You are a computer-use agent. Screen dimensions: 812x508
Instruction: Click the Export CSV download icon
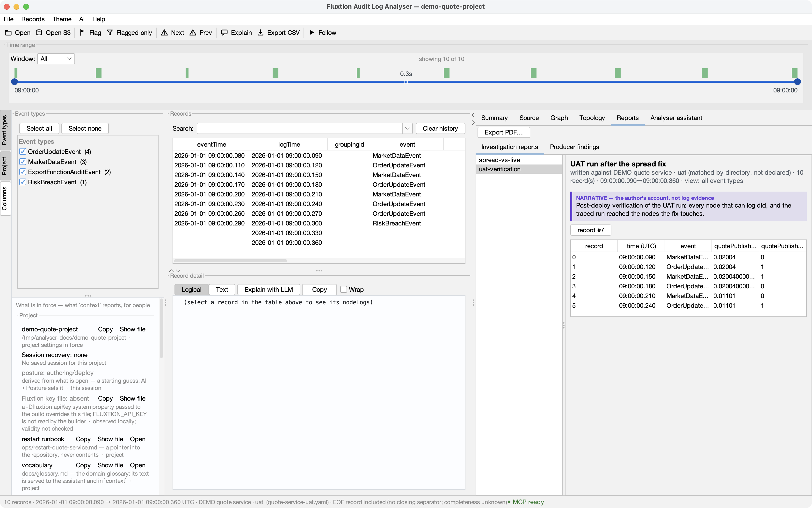tap(260, 33)
